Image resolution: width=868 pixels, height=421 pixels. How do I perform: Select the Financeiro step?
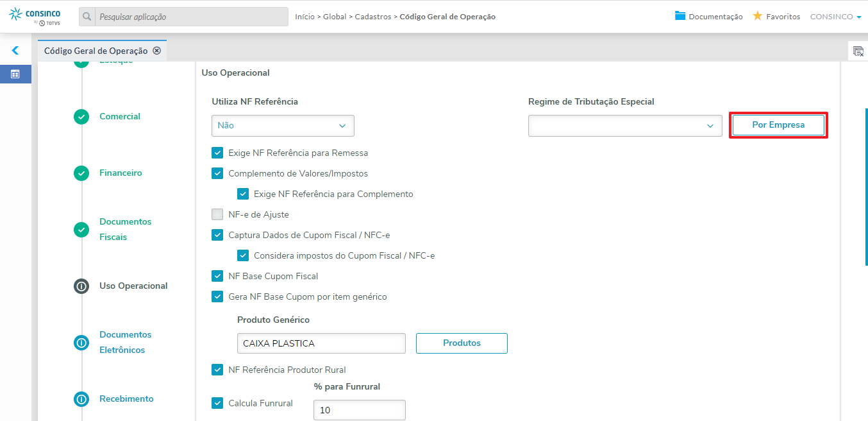[121, 173]
